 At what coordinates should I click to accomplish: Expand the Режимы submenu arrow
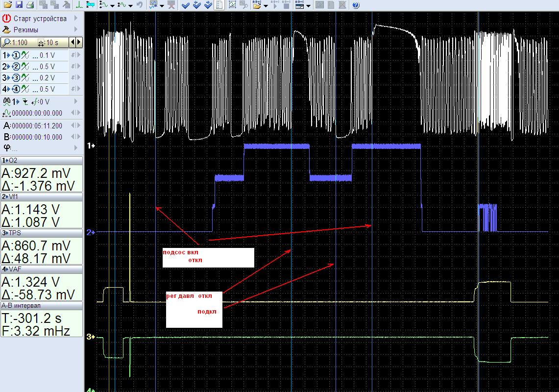click(x=76, y=30)
